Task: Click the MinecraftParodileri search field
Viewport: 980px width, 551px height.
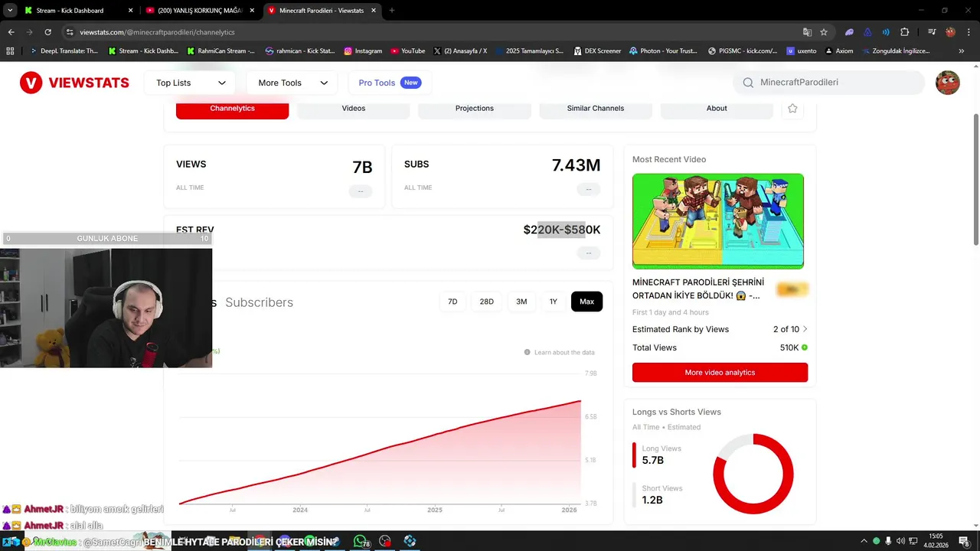Action: 829,83
